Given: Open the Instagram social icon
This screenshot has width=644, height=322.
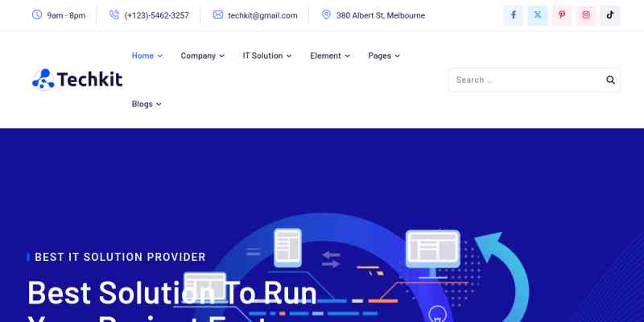Looking at the screenshot, I should point(586,15).
